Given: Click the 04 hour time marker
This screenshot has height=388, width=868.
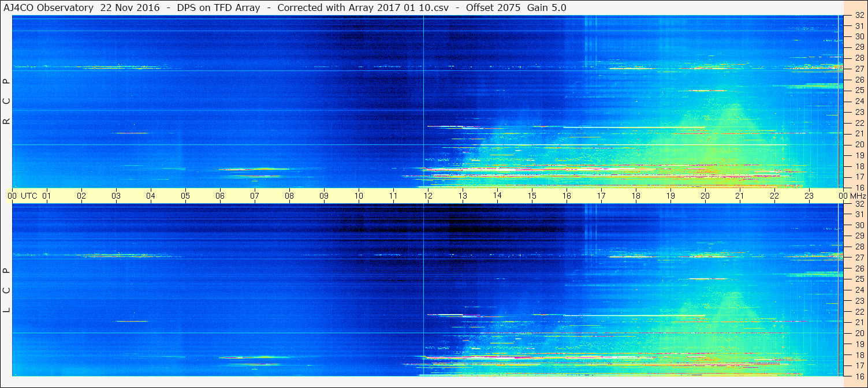Looking at the screenshot, I should click(x=151, y=196).
